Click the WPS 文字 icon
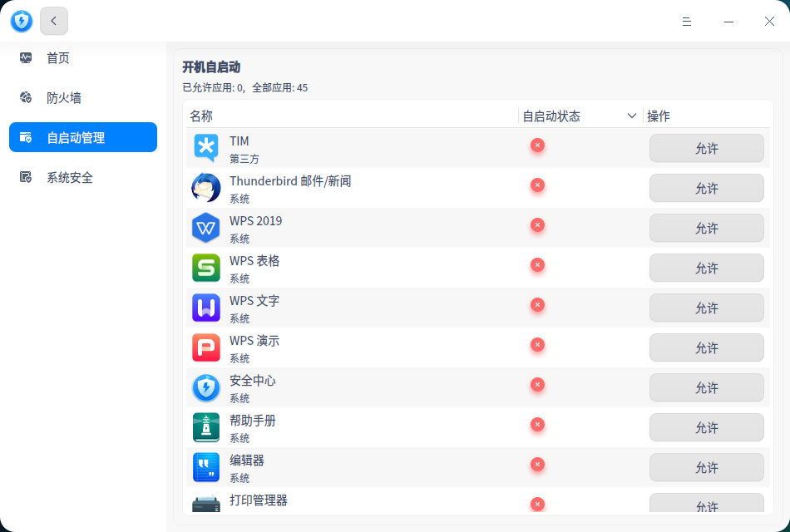Screen dimensions: 790x532 click(205, 308)
